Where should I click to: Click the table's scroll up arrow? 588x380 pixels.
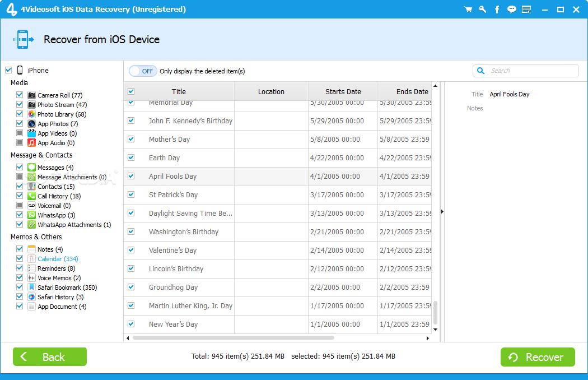tap(435, 86)
